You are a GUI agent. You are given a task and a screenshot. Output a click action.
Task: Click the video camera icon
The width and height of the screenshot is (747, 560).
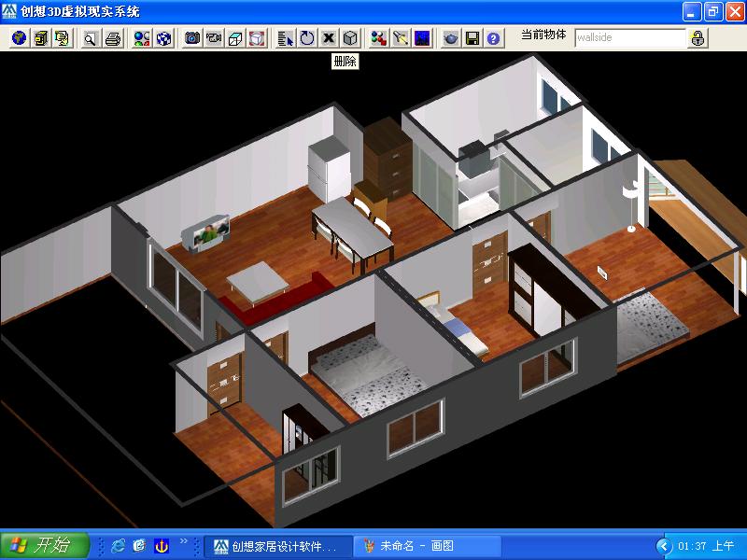[x=214, y=38]
